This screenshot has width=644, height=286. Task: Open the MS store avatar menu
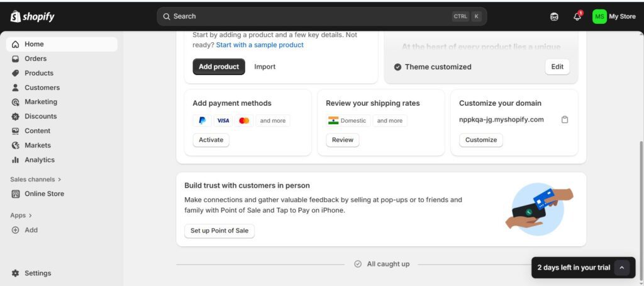599,16
